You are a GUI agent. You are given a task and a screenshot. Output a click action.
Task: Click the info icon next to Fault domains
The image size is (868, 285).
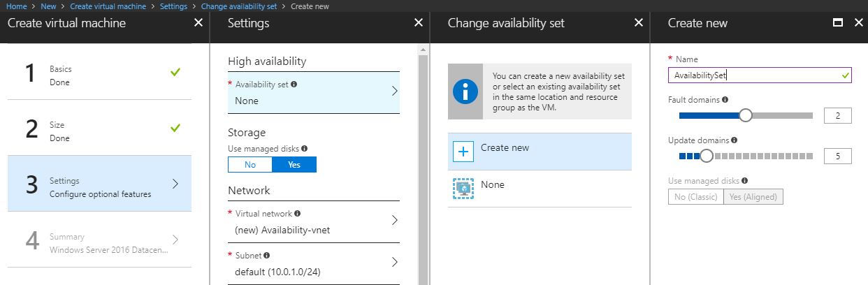coord(725,100)
